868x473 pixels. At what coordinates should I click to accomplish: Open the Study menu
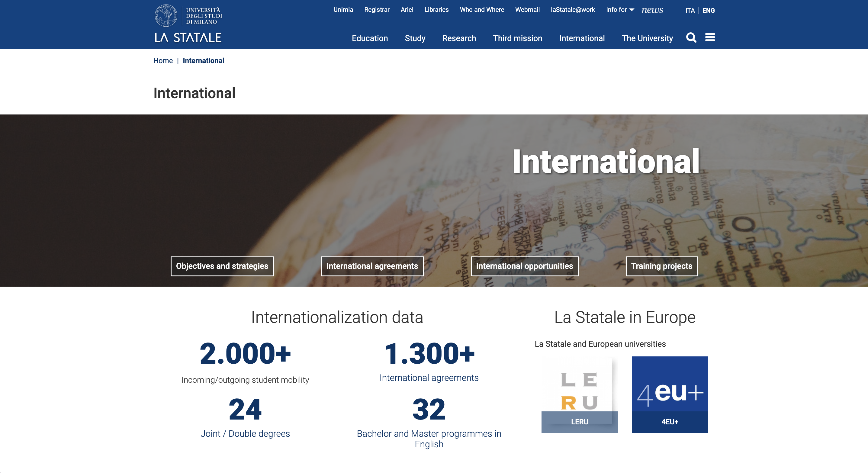pos(415,38)
